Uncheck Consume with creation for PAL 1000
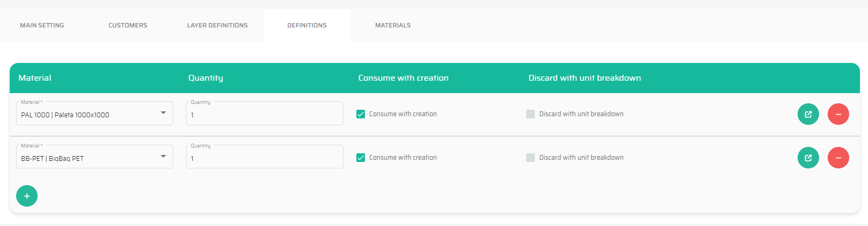This screenshot has height=226, width=868. [361, 114]
